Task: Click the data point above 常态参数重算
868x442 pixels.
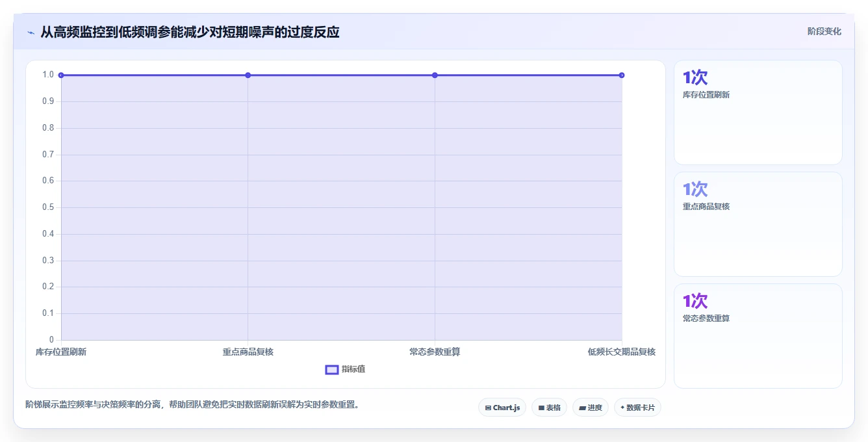Action: click(435, 75)
